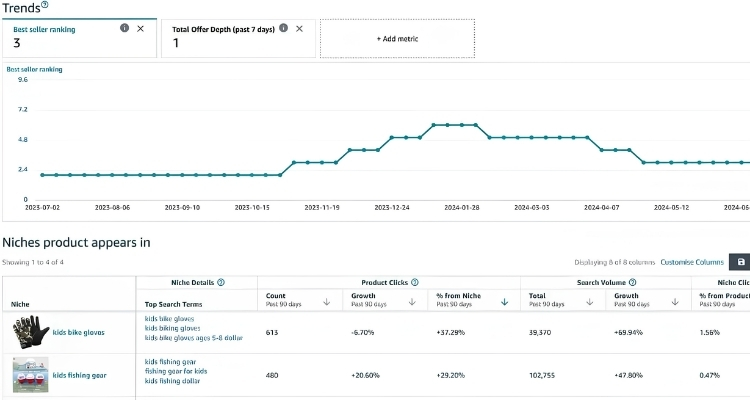Click the kids fishing gear product thumbnail
The image size is (750, 400).
pos(31,375)
